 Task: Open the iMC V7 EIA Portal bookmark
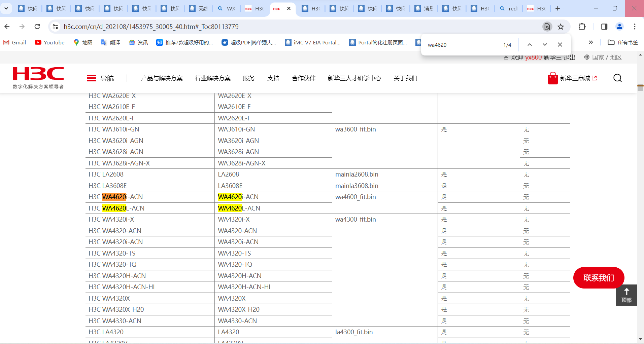[x=313, y=42]
